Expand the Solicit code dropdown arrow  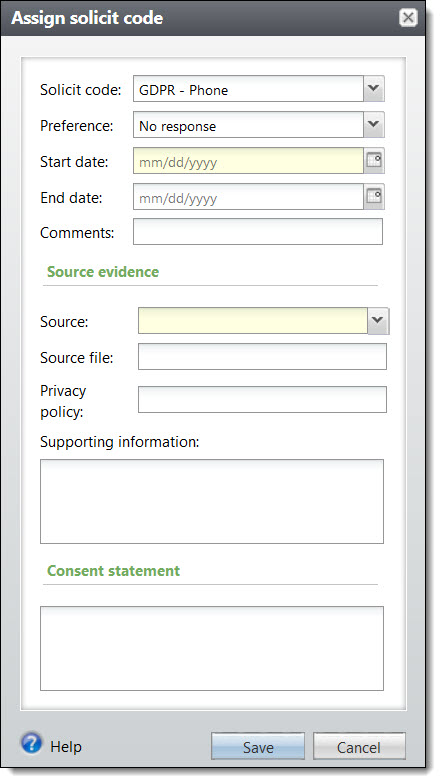click(374, 89)
